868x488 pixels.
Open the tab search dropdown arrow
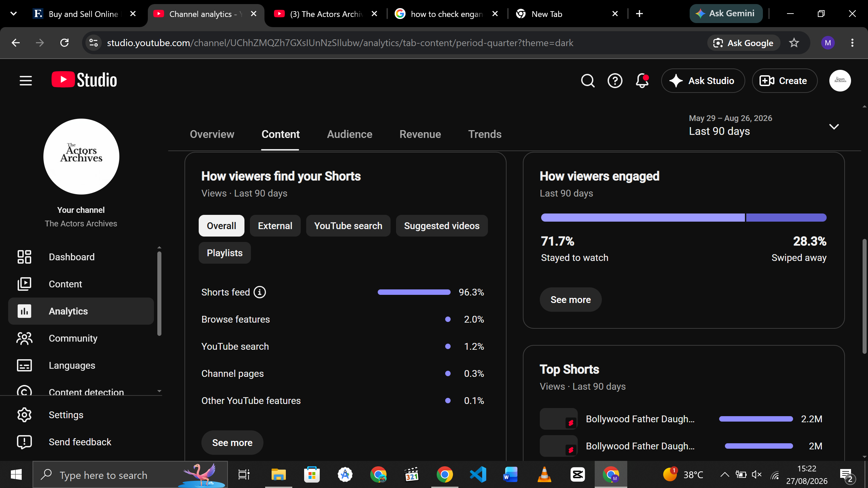(14, 14)
